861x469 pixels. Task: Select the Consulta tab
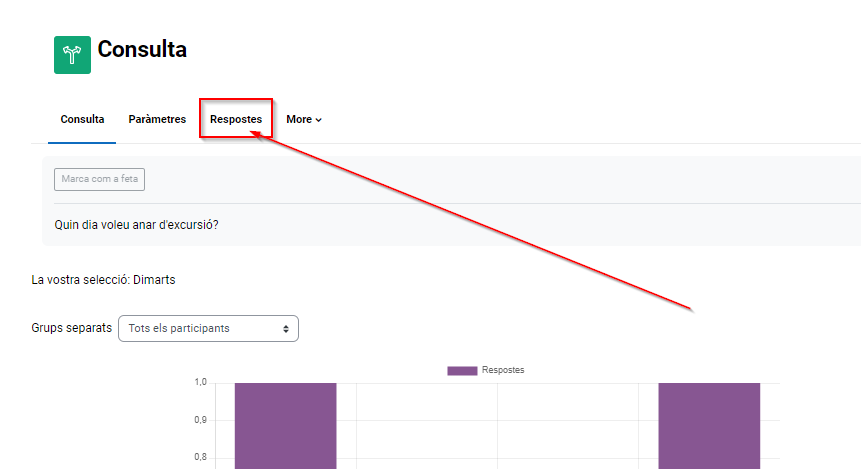[82, 119]
